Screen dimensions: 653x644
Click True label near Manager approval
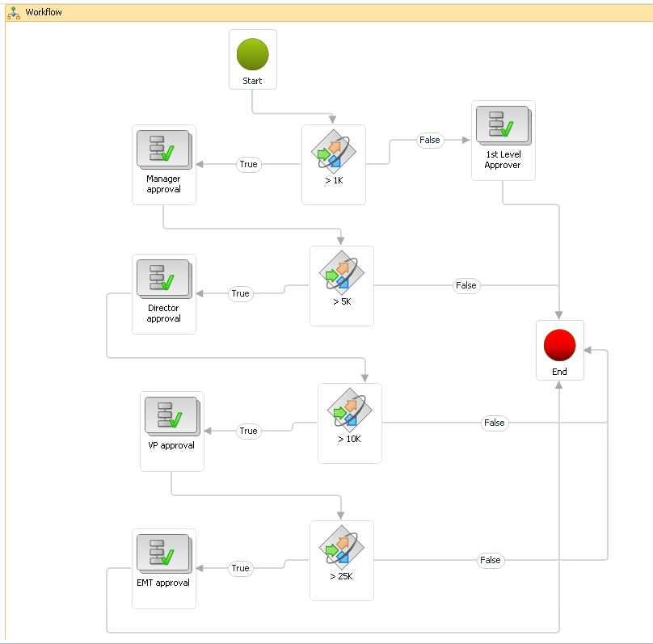coord(248,164)
